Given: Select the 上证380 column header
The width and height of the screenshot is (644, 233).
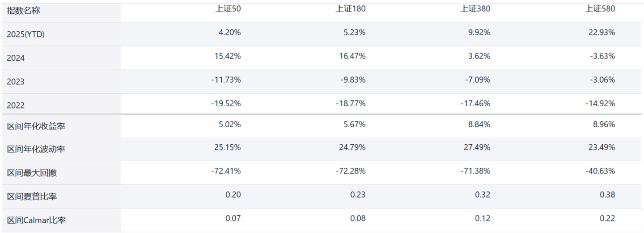Looking at the screenshot, I should (x=475, y=9).
